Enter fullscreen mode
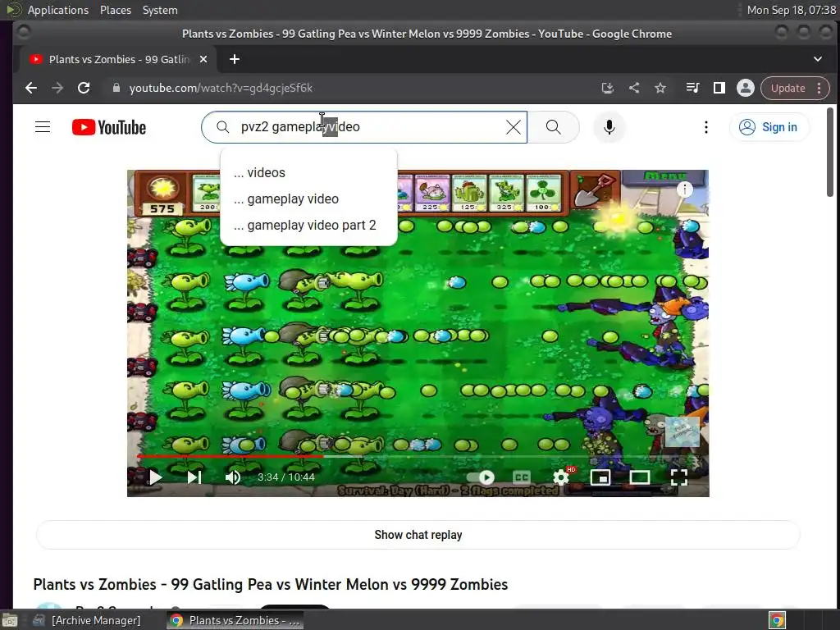This screenshot has height=630, width=840. (678, 477)
